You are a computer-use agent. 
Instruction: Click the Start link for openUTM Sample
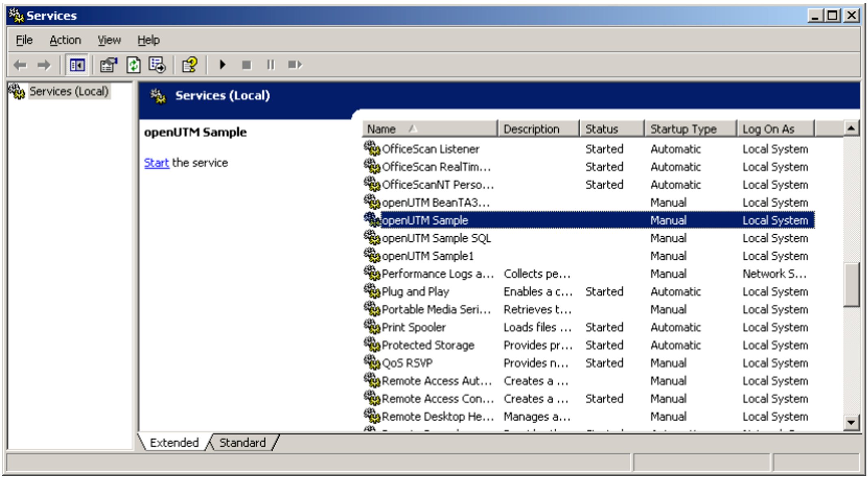tap(156, 163)
